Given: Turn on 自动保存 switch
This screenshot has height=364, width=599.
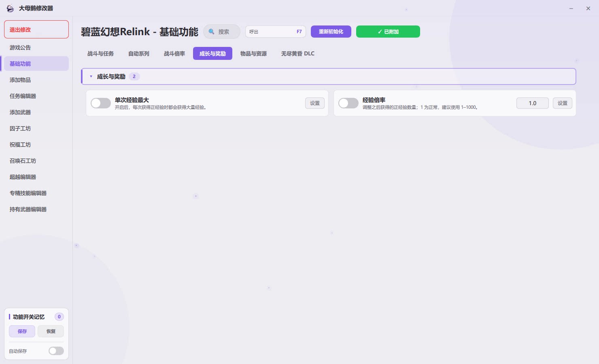Looking at the screenshot, I should [56, 351].
